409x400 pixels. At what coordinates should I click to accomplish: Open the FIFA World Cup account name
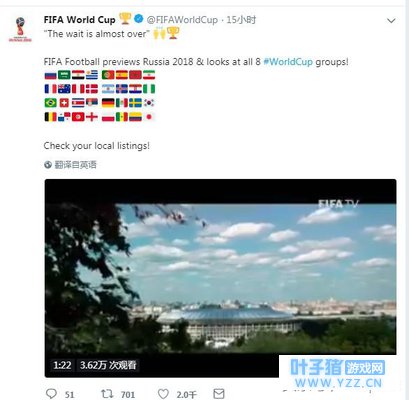(79, 20)
